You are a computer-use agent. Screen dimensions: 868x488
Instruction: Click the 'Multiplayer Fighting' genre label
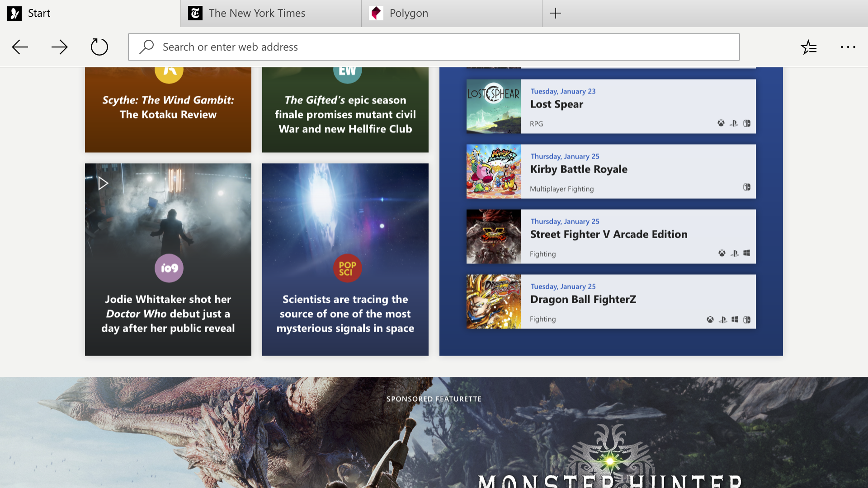click(561, 189)
